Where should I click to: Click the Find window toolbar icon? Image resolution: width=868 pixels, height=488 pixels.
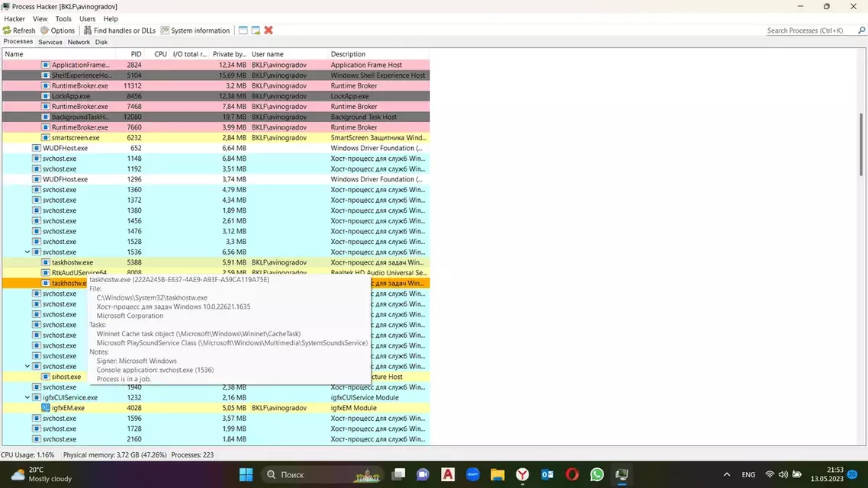click(243, 30)
